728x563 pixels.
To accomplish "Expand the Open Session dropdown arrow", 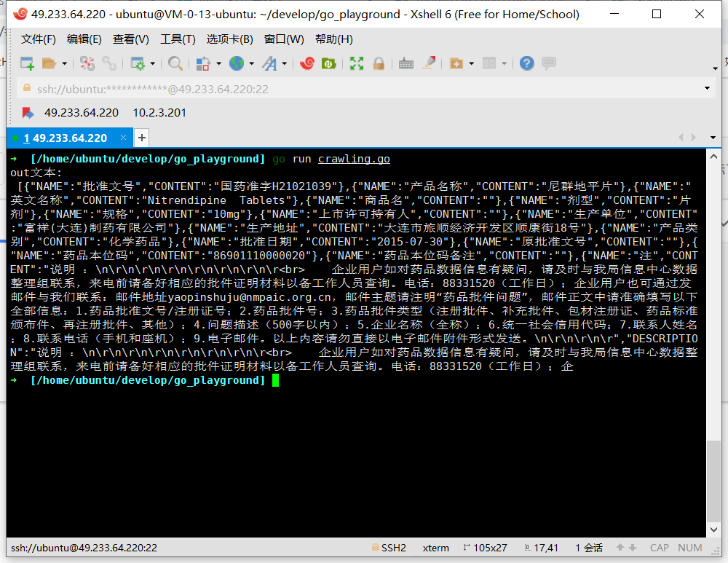I will coord(65,63).
